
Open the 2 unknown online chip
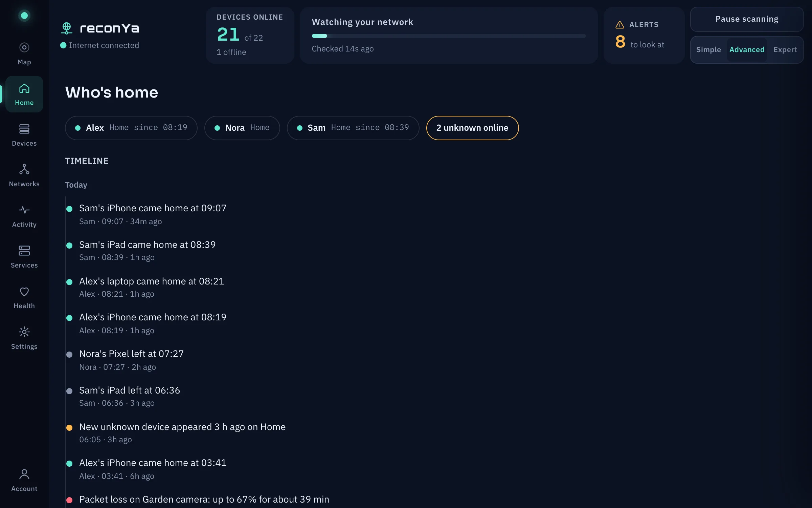(472, 128)
